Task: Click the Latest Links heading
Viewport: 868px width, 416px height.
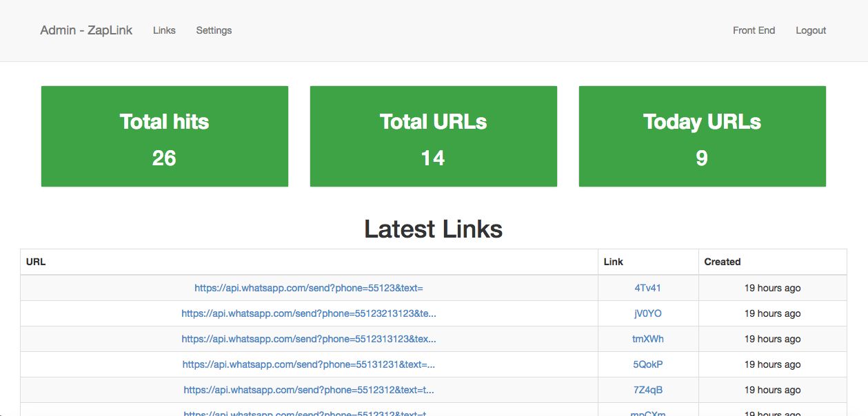Action: click(434, 229)
